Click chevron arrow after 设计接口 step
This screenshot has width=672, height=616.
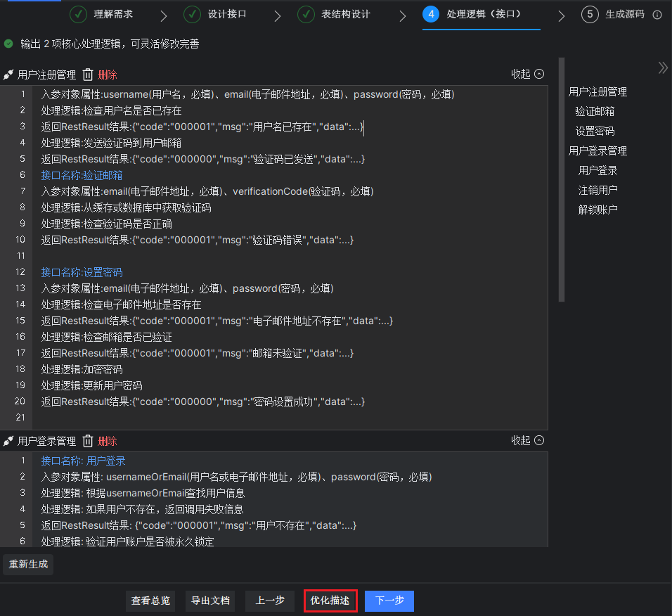[x=277, y=16]
